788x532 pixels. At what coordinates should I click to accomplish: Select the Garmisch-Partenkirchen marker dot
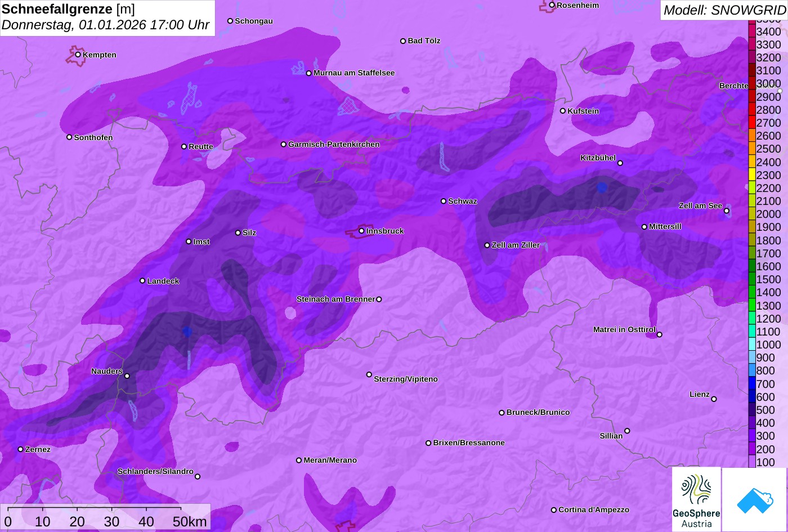click(x=284, y=145)
